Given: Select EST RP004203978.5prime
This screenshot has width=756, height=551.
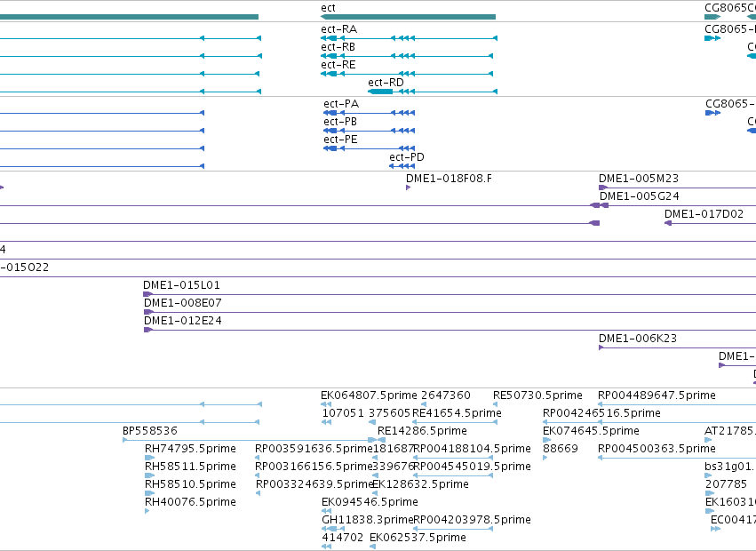Looking at the screenshot, I should tap(472, 520).
